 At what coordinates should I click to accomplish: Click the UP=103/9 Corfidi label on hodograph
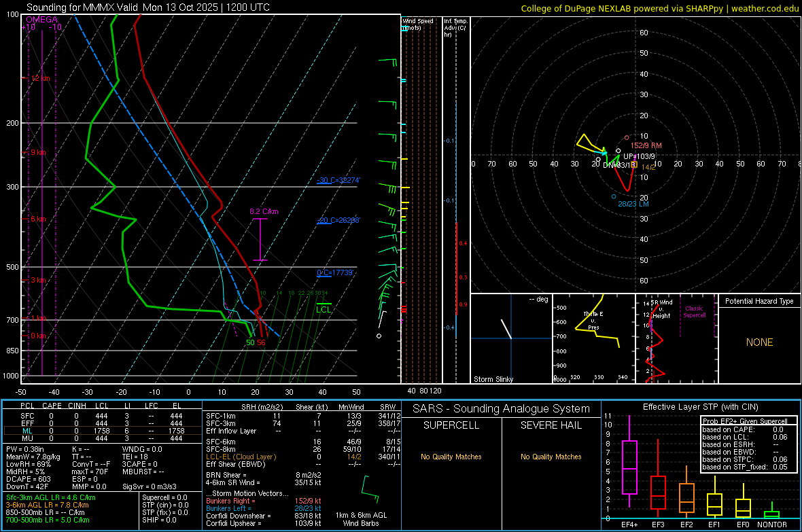pos(639,156)
